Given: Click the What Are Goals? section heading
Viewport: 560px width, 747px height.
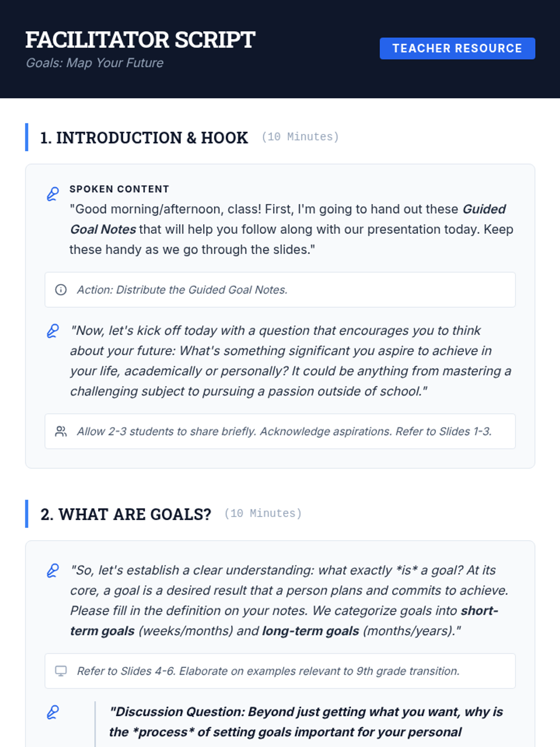Looking at the screenshot, I should [x=126, y=514].
